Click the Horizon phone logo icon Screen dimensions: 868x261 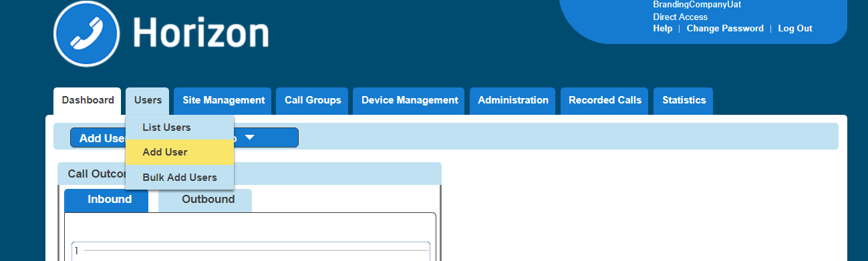(87, 33)
